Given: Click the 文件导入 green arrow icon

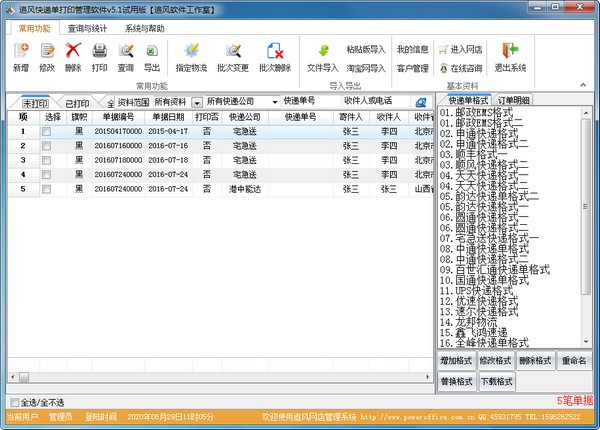Looking at the screenshot, I should tap(323, 50).
